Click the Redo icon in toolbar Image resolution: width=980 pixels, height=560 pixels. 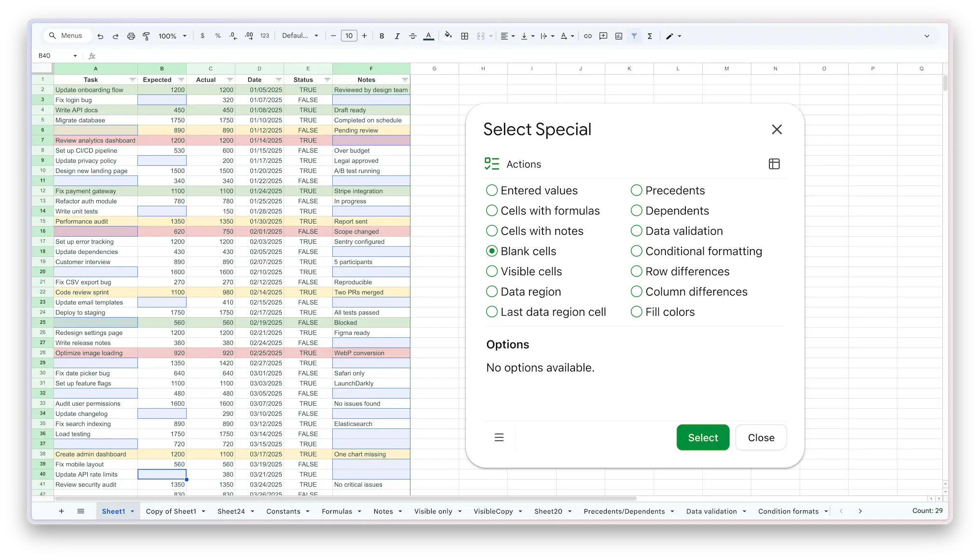[116, 36]
